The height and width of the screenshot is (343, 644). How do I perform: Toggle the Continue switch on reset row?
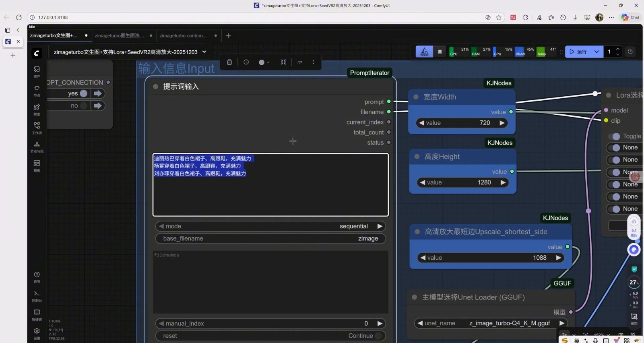coord(378,336)
